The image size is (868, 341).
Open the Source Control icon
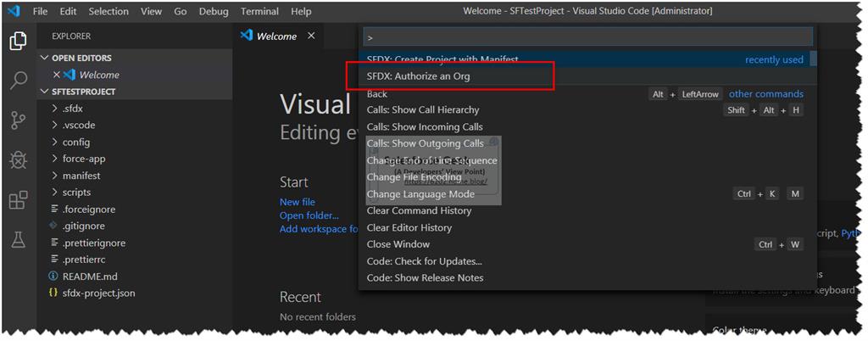(19, 120)
